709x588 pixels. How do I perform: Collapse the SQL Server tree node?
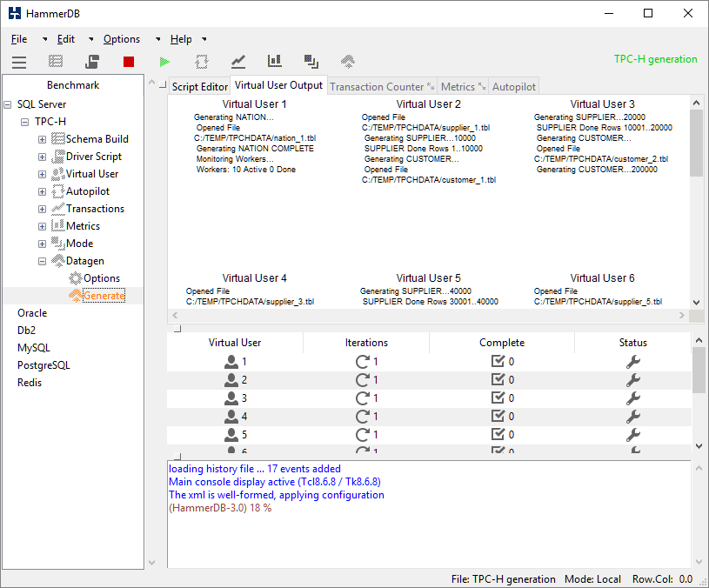(x=8, y=104)
